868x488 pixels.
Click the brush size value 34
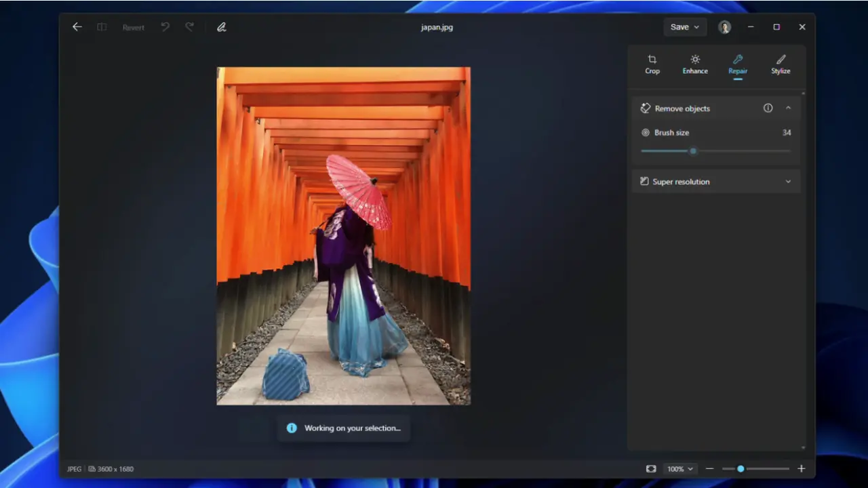pos(787,133)
